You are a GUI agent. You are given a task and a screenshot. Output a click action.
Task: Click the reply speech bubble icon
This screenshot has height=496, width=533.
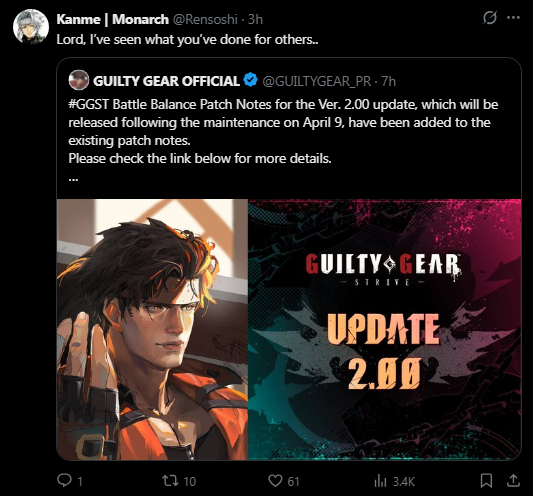(64, 480)
